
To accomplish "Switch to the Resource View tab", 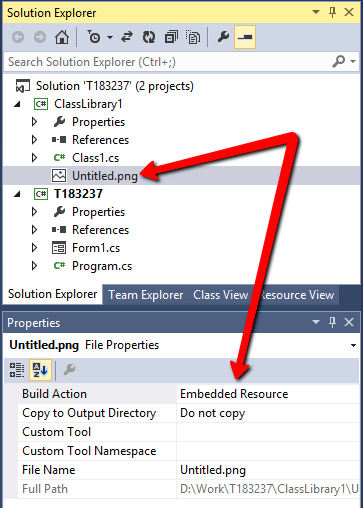I will [x=297, y=295].
